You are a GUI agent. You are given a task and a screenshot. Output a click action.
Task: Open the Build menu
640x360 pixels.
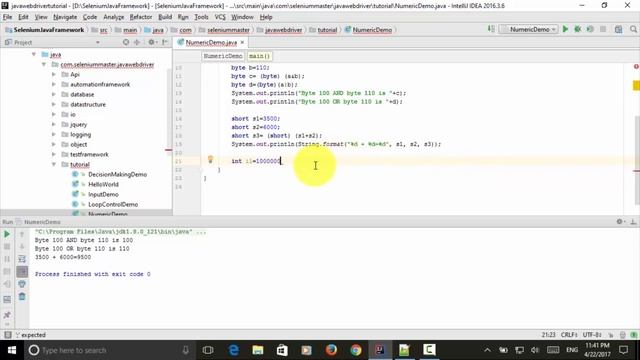tap(165, 17)
